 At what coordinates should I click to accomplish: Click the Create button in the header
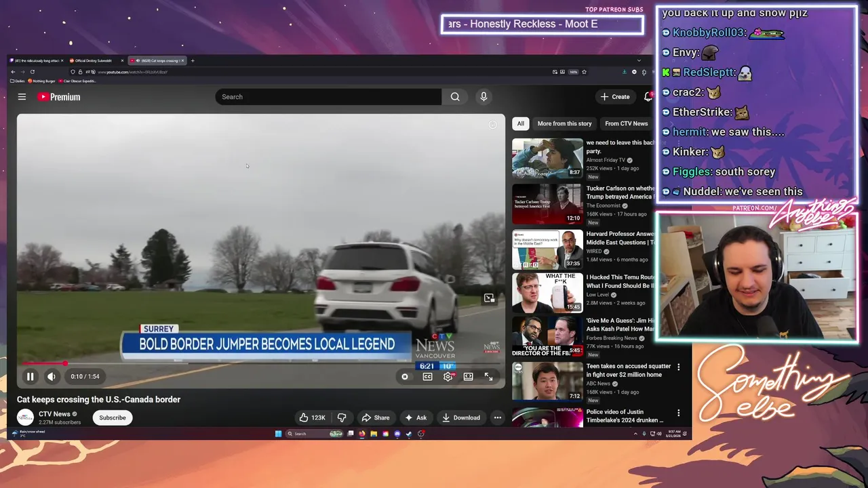coord(615,97)
